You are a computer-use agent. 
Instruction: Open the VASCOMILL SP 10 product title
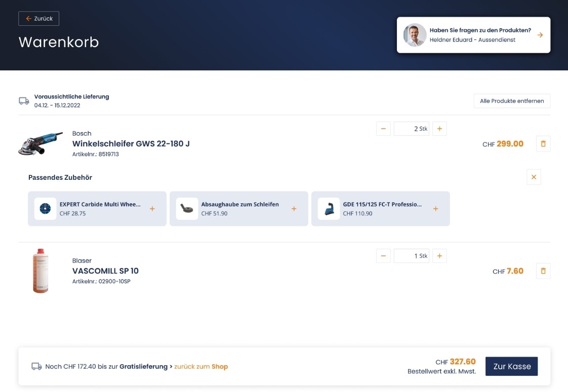105,271
